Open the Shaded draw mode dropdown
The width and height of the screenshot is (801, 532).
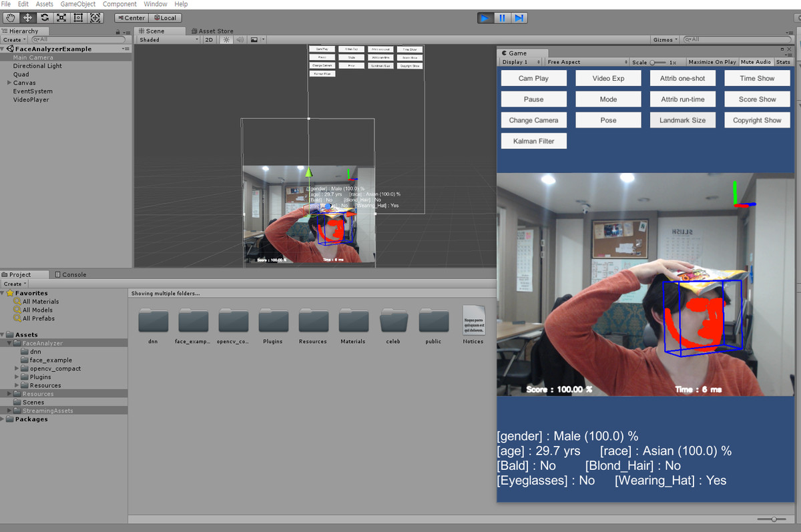pyautogui.click(x=169, y=40)
